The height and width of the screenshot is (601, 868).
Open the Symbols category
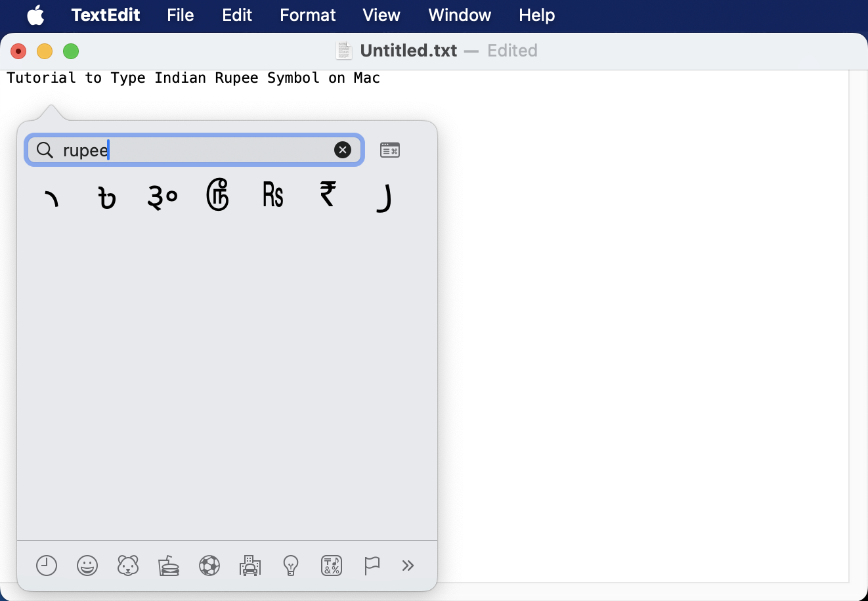[x=332, y=566]
